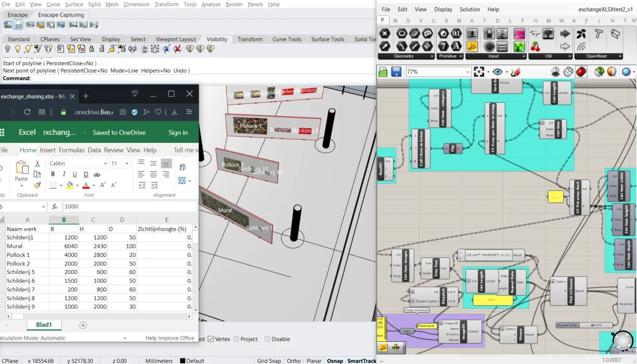Check the Project osnap checkbox
The width and height of the screenshot is (637, 364).
236,339
